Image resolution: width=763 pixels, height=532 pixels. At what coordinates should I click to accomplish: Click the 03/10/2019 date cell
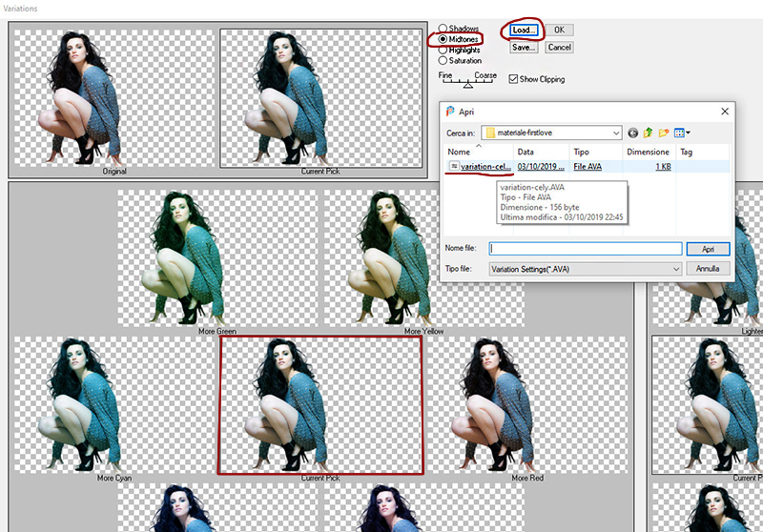pos(541,166)
